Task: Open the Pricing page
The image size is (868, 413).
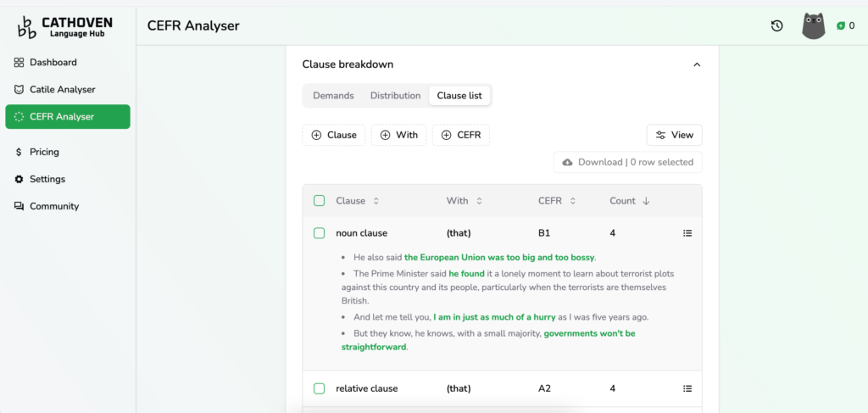Action: tap(68, 152)
